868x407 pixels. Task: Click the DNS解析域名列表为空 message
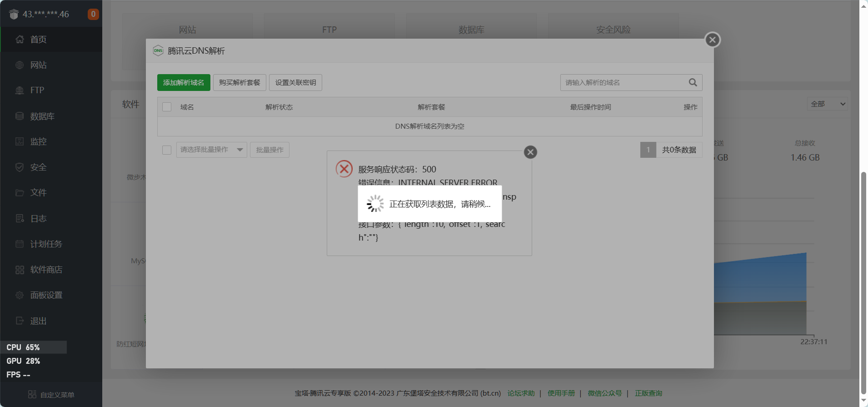429,126
